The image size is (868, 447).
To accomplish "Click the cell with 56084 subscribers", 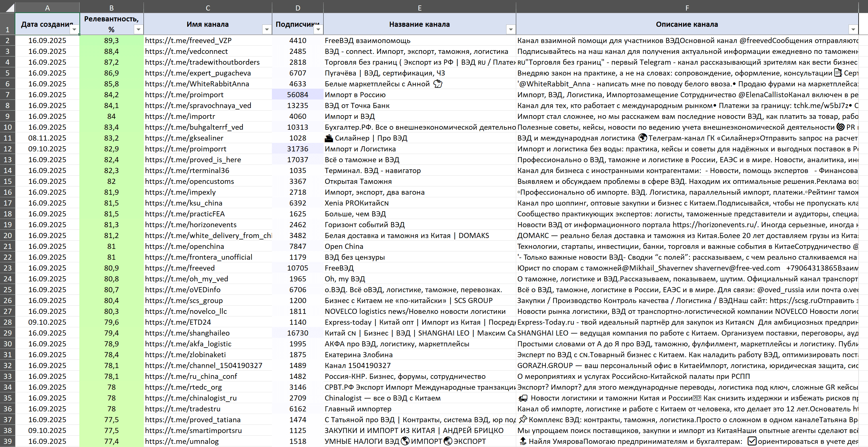I will (298, 95).
